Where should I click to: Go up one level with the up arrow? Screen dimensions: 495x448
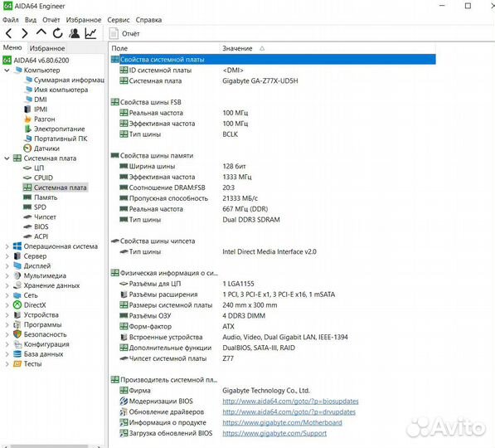[41, 32]
